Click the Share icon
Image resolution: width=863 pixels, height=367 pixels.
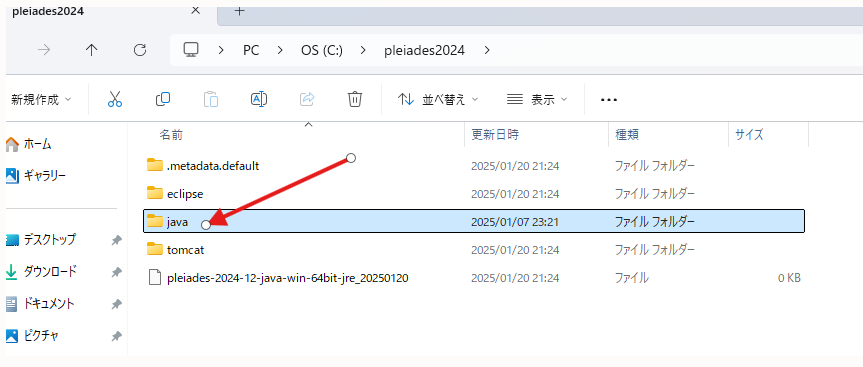pos(307,100)
